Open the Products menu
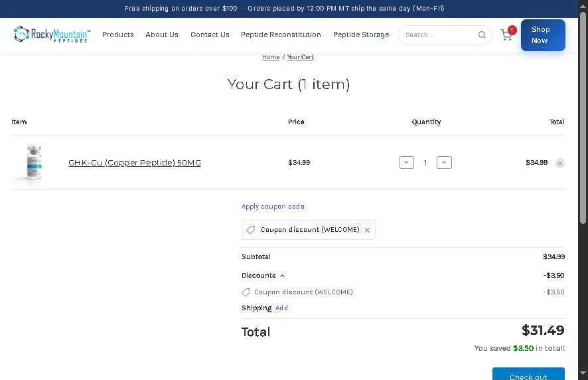Viewport: 588px width, 380px height. coord(118,35)
